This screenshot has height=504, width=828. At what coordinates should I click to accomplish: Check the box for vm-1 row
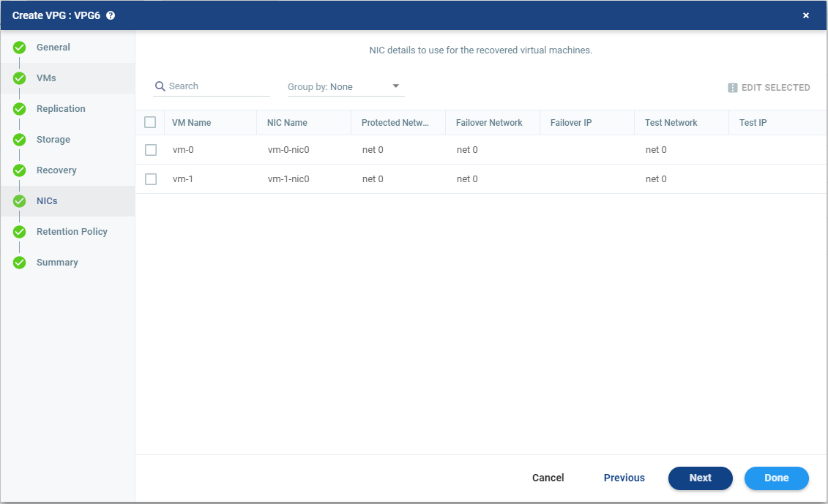[x=151, y=179]
